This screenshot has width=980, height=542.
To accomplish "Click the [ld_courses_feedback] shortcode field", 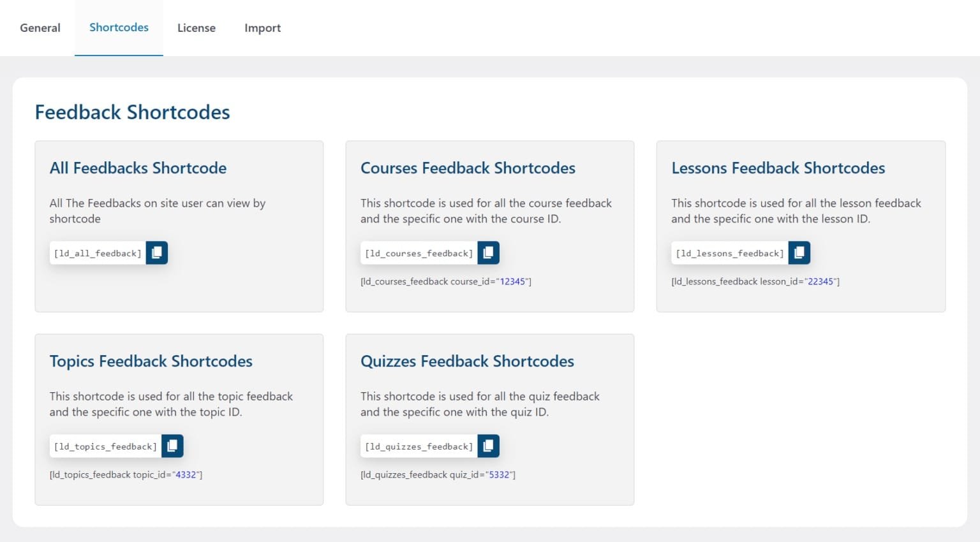I will [x=419, y=253].
